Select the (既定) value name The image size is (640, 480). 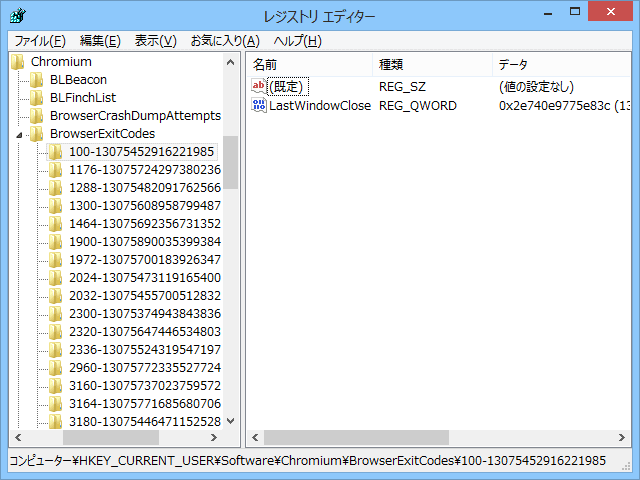click(287, 87)
